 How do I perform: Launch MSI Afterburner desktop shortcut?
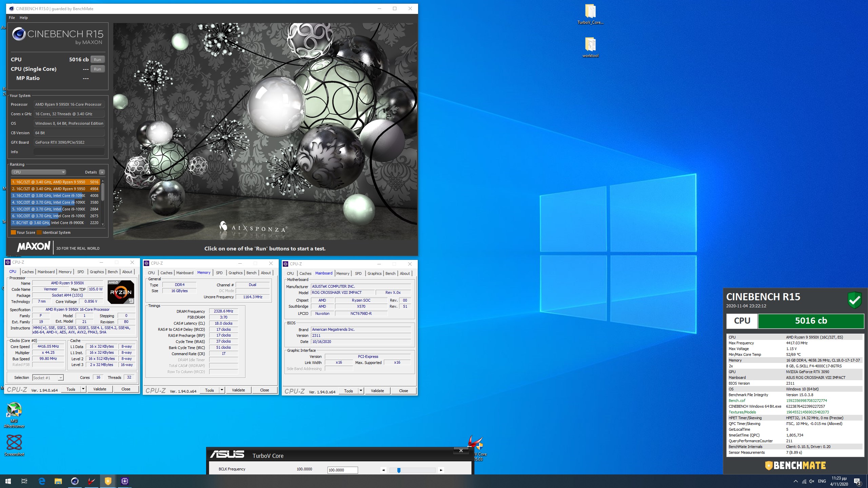pyautogui.click(x=14, y=415)
